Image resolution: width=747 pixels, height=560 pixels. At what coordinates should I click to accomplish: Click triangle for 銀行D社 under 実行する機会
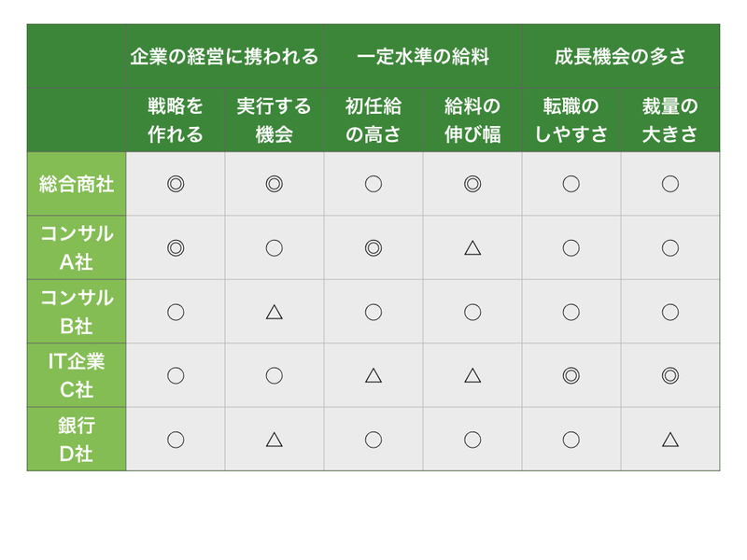(274, 440)
